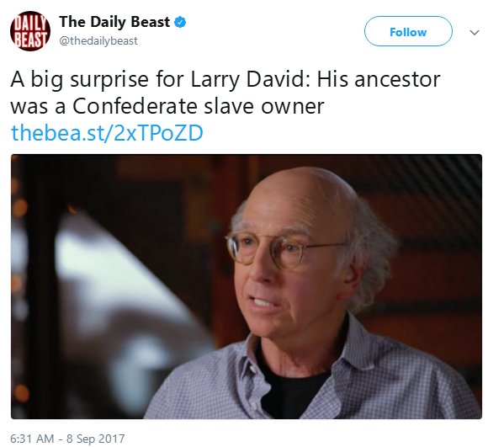
Task: Open The Daily Beast profile avatar
Action: coord(30,31)
